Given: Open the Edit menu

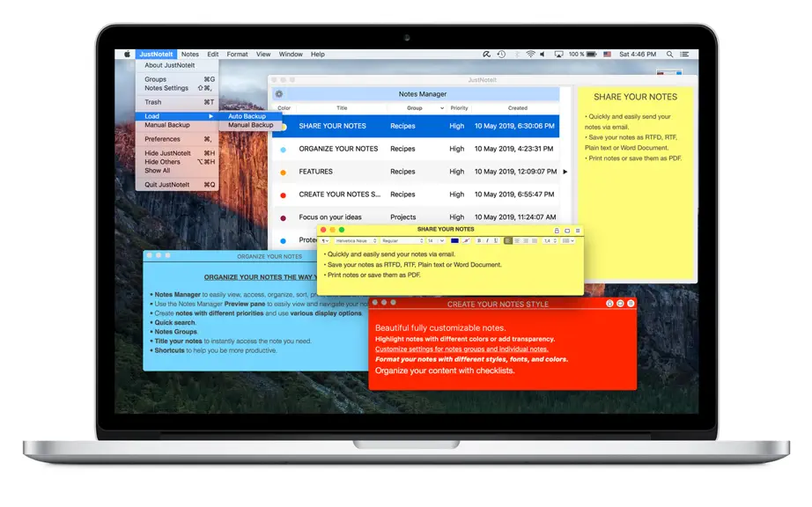Looking at the screenshot, I should tap(213, 54).
